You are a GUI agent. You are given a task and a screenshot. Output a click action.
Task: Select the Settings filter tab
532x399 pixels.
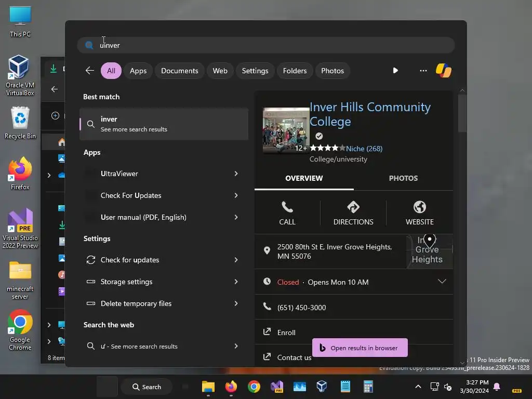click(255, 71)
